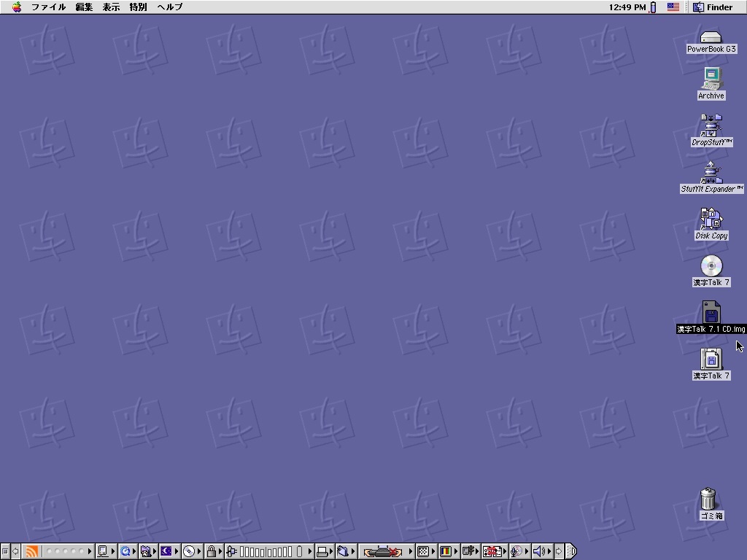This screenshot has height=560, width=747.
Task: Click the QuickTime control strip icon
Action: tap(125, 551)
